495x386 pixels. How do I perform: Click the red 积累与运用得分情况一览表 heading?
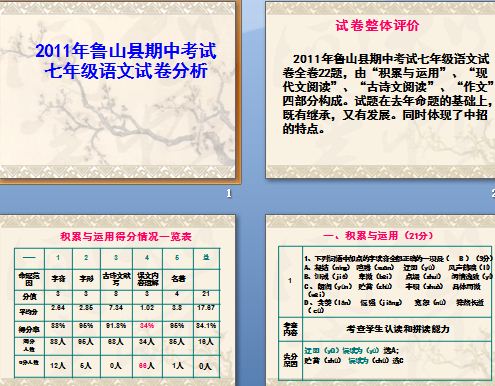pyautogui.click(x=126, y=236)
